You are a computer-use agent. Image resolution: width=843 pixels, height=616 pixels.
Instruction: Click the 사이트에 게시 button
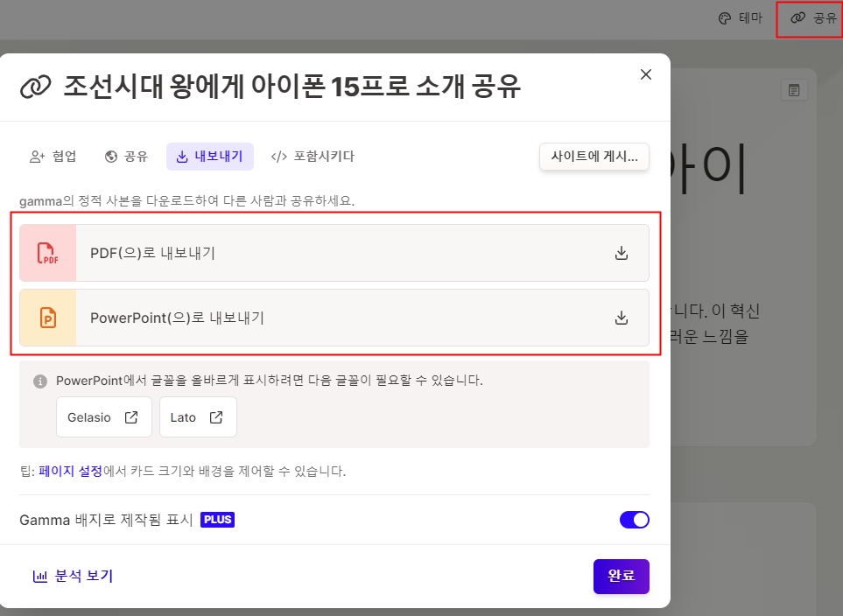pos(594,157)
